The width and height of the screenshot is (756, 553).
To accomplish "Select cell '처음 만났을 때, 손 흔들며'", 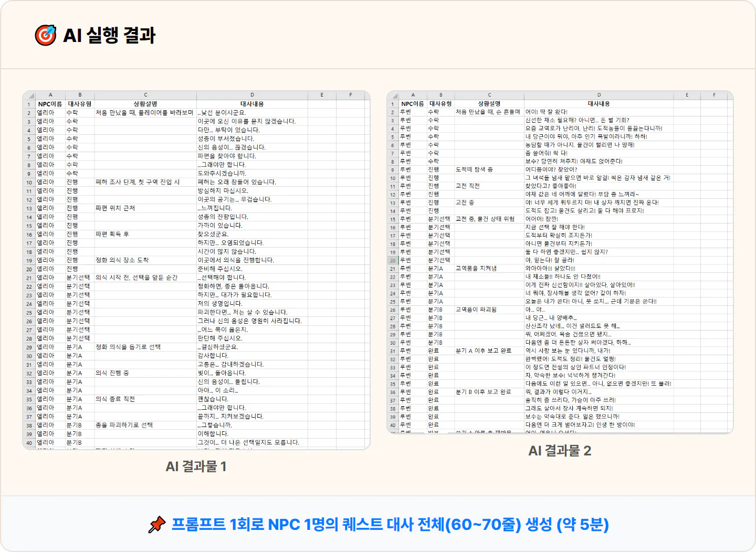I will [x=489, y=112].
